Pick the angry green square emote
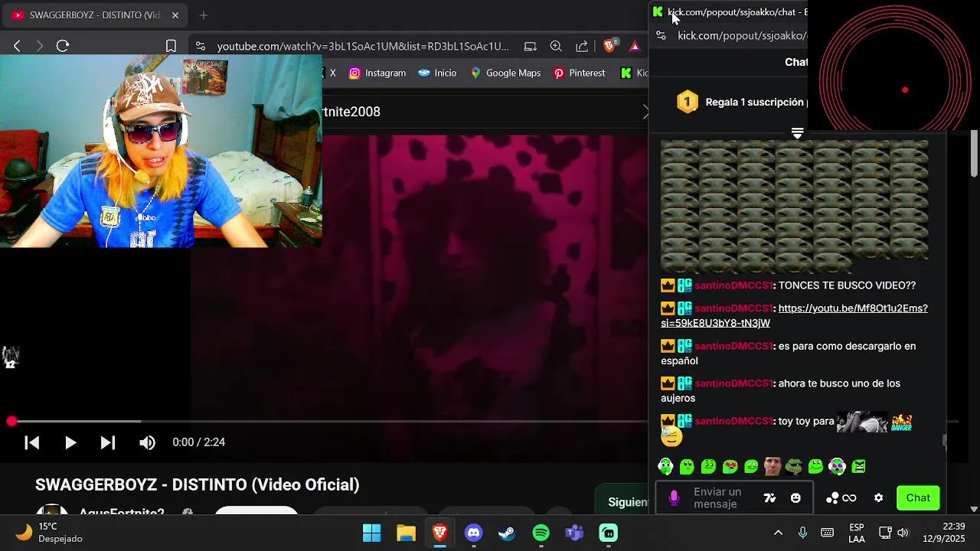The image size is (980, 551). point(858,466)
